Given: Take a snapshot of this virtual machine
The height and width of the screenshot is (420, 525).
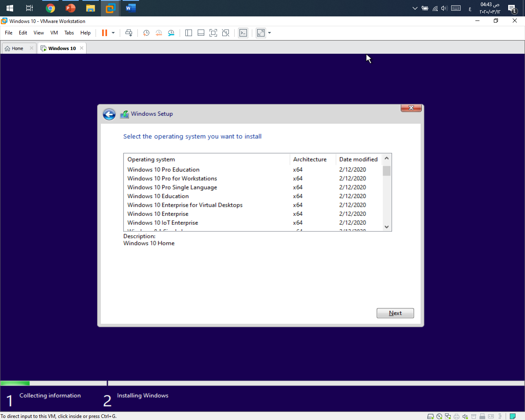Looking at the screenshot, I should pyautogui.click(x=146, y=33).
